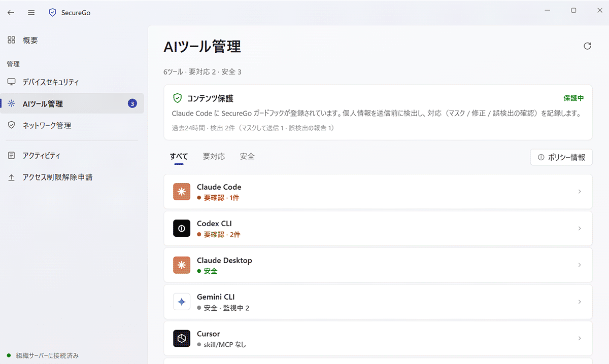The width and height of the screenshot is (609, 364).
Task: Click the 過去24時間 · 検出 2件 summary line
Action: tap(253, 128)
